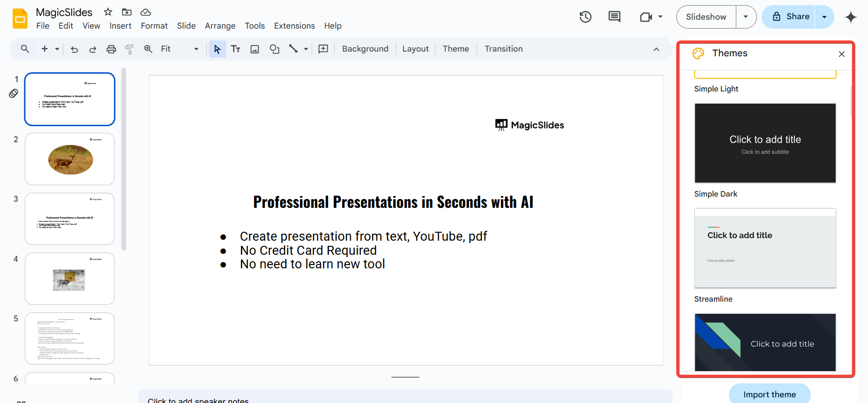Select slide 5 thumbnail
The height and width of the screenshot is (403, 868).
click(x=70, y=338)
